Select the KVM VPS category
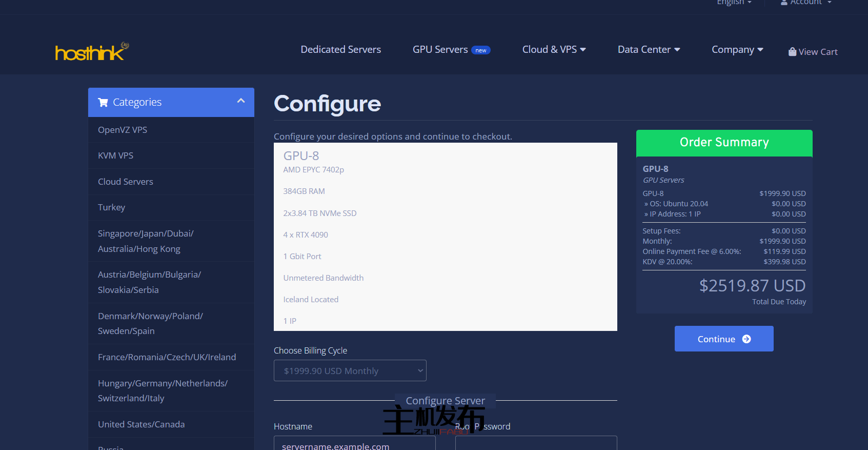The image size is (868, 450). click(x=115, y=155)
